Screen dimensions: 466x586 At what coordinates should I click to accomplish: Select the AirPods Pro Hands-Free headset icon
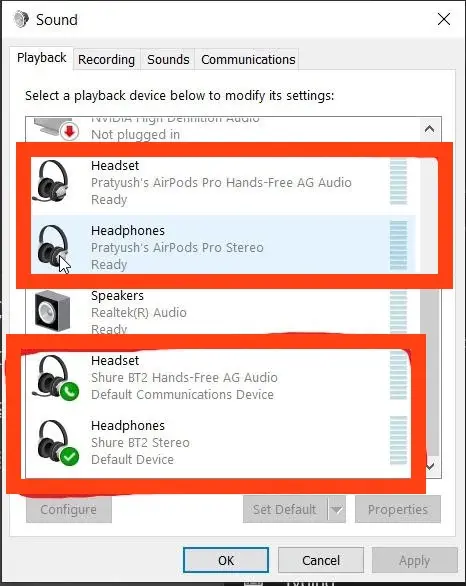[51, 181]
